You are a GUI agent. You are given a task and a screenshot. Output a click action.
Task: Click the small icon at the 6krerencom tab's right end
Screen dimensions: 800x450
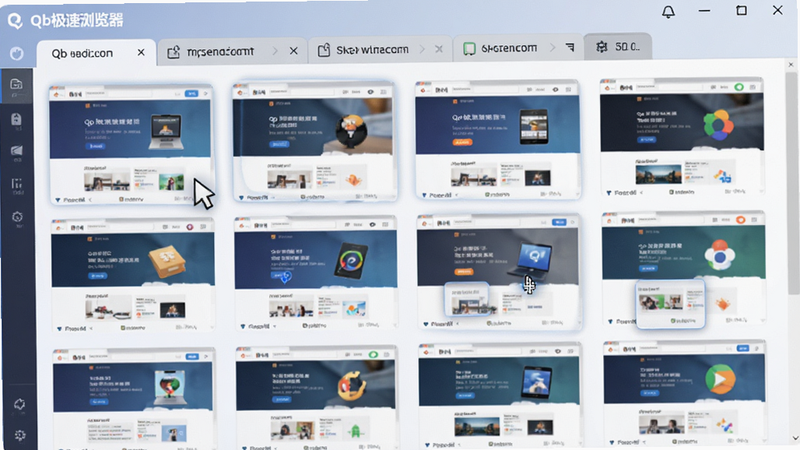tap(570, 47)
